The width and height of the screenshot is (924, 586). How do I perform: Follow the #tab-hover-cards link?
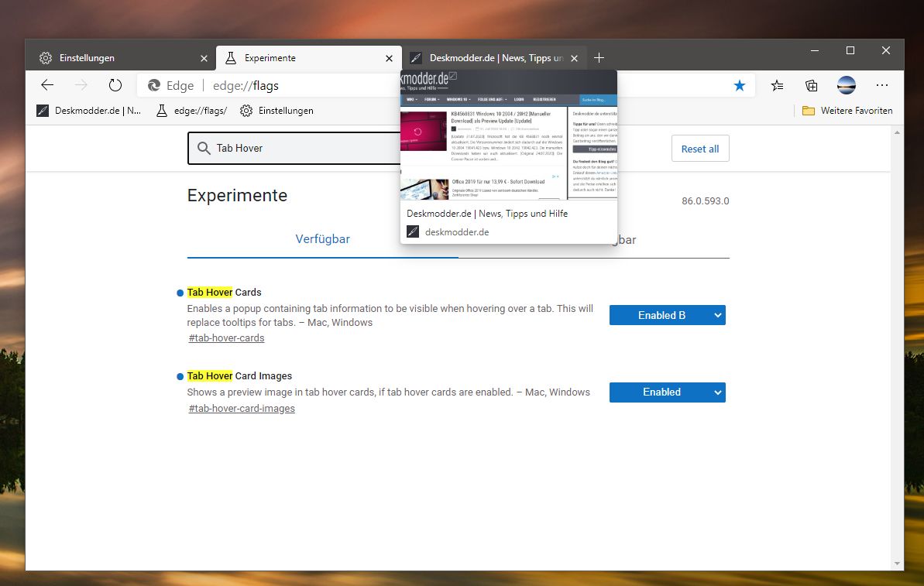click(226, 338)
